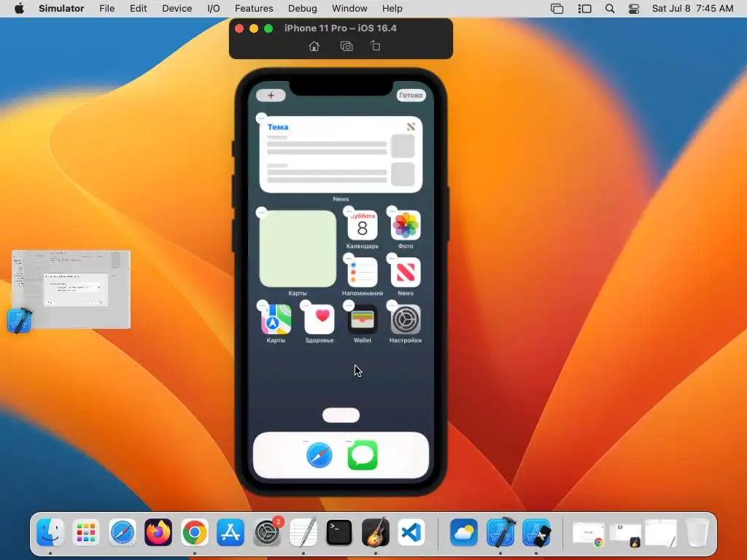
Task: Open the Напоминания app icon
Action: [x=362, y=273]
